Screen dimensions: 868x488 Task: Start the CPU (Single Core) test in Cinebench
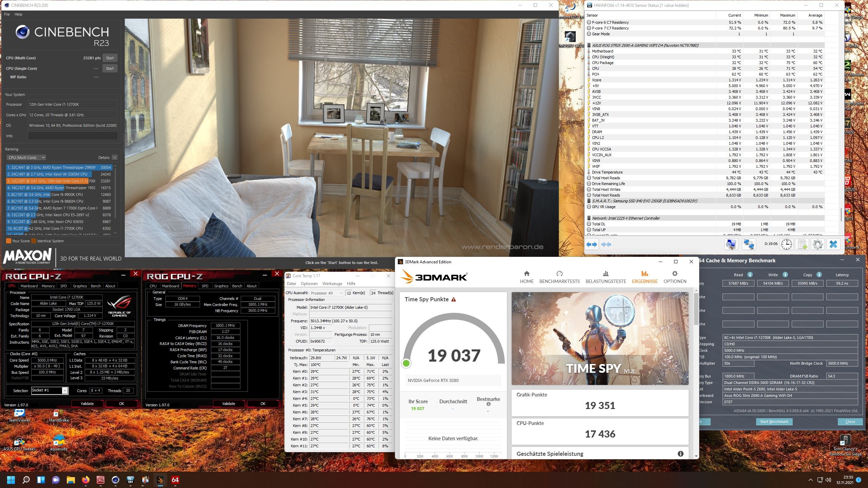(110, 68)
